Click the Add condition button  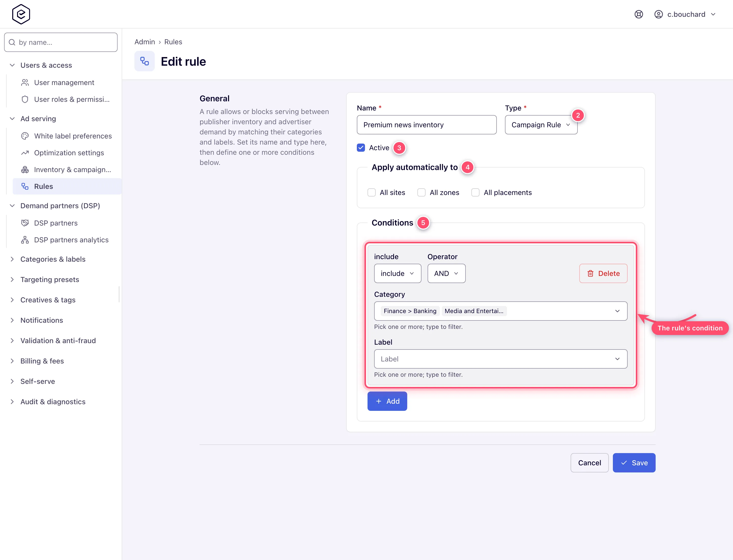coord(387,401)
